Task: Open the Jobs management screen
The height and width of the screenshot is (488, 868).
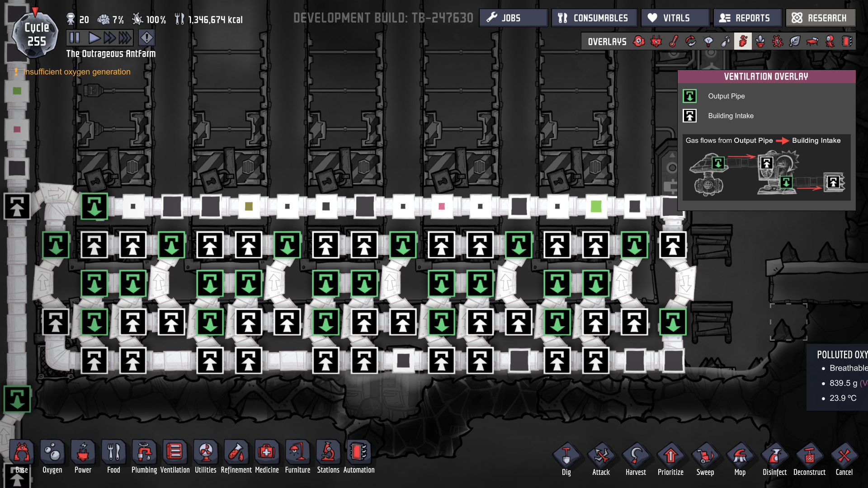Action: (x=513, y=18)
